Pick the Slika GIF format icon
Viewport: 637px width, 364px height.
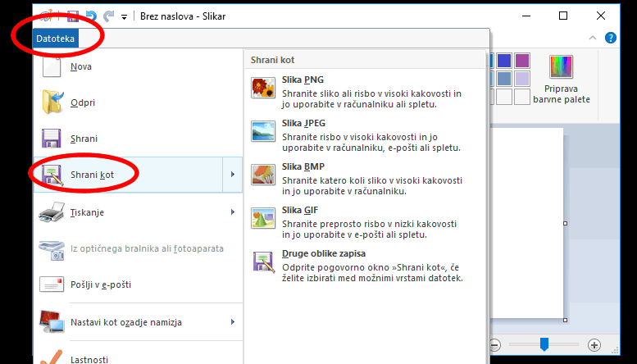262,218
